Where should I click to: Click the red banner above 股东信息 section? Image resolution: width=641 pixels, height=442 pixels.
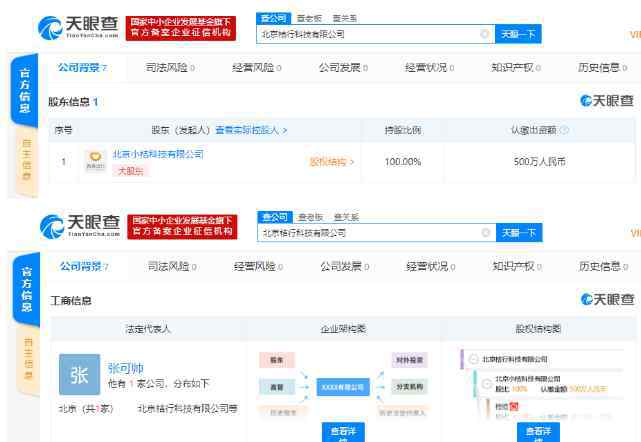[x=181, y=28]
